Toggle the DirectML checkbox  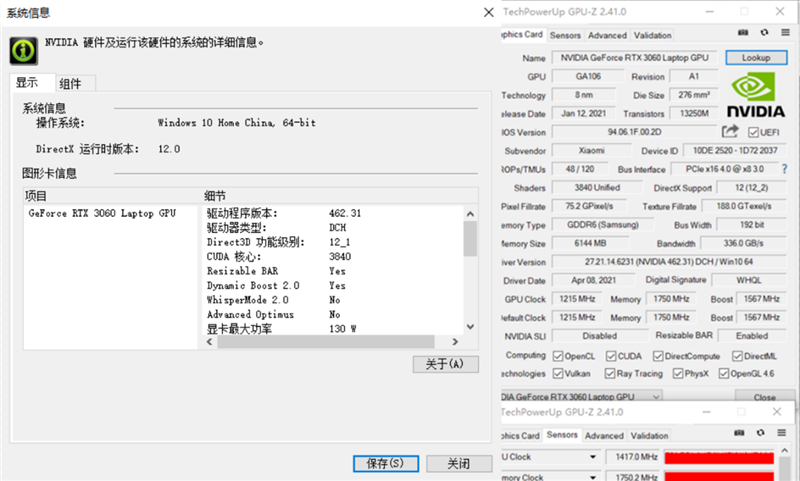tap(737, 356)
